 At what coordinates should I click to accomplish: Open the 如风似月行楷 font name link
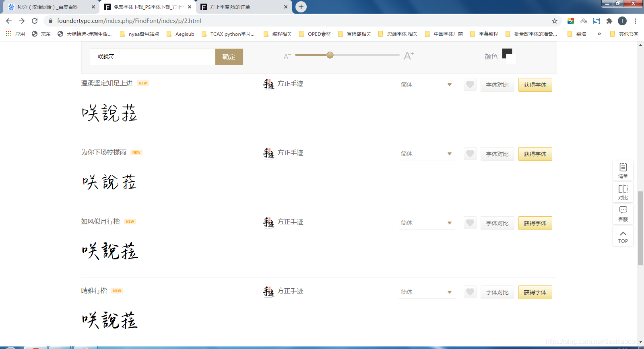pyautogui.click(x=100, y=222)
